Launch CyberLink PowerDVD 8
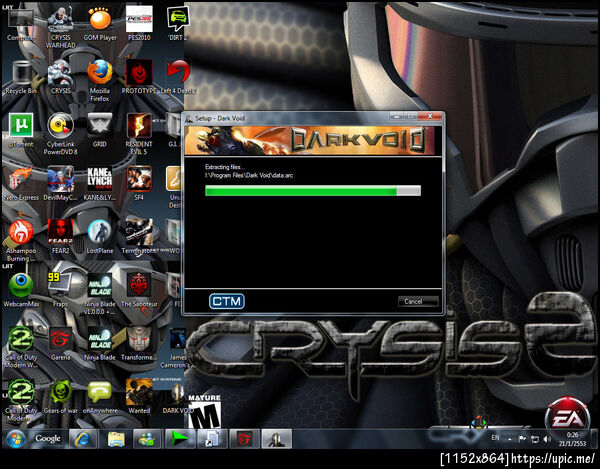Screen dimensions: 600x469 coord(60,135)
